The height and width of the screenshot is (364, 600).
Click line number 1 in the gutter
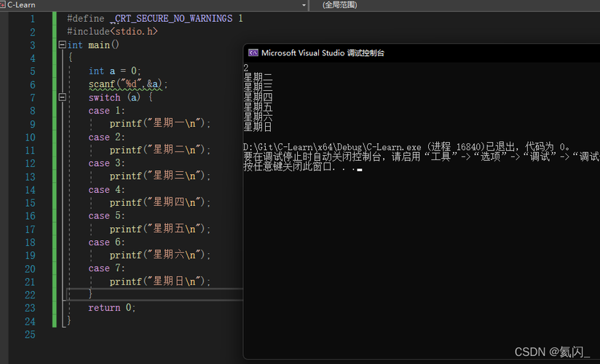(33, 19)
